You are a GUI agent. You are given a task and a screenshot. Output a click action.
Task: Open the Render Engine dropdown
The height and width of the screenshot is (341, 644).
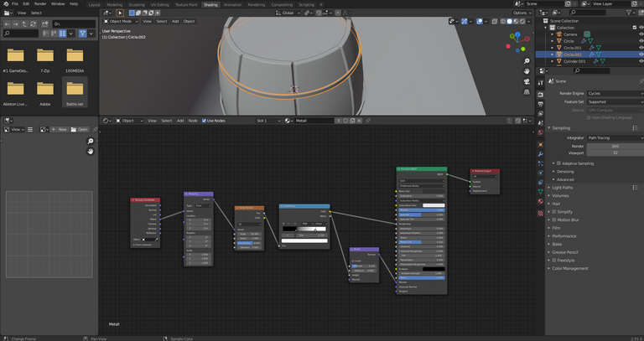pos(611,93)
